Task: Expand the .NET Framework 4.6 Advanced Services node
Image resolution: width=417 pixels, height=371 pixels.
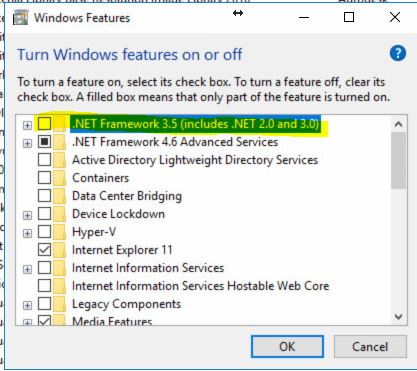Action: (x=27, y=143)
